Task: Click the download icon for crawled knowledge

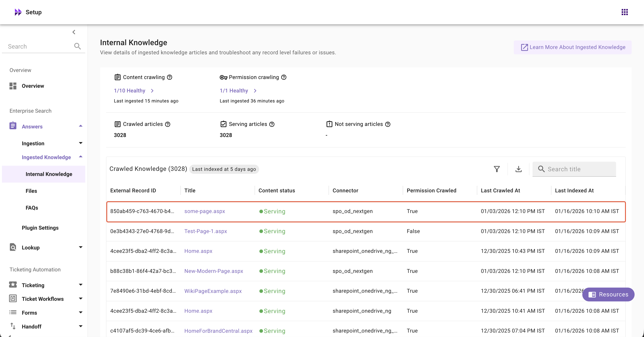Action: click(x=518, y=169)
